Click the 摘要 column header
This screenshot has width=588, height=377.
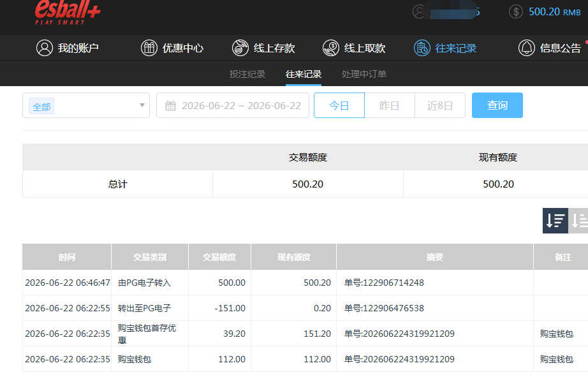pyautogui.click(x=435, y=257)
